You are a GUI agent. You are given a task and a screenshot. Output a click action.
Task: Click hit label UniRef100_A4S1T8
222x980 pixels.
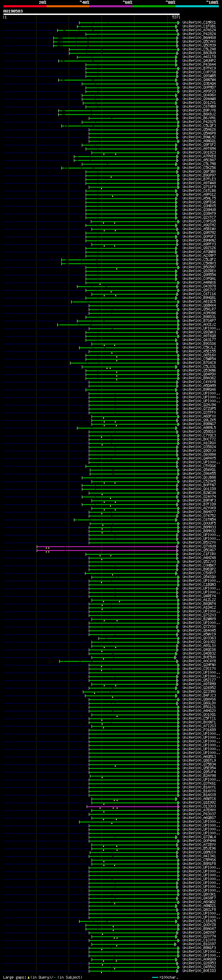point(199,57)
